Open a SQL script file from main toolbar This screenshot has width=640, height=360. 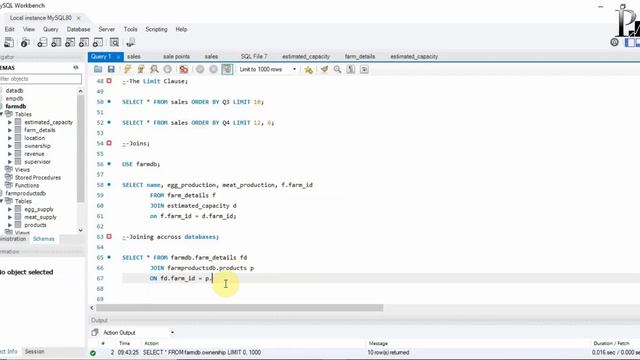(x=9, y=42)
